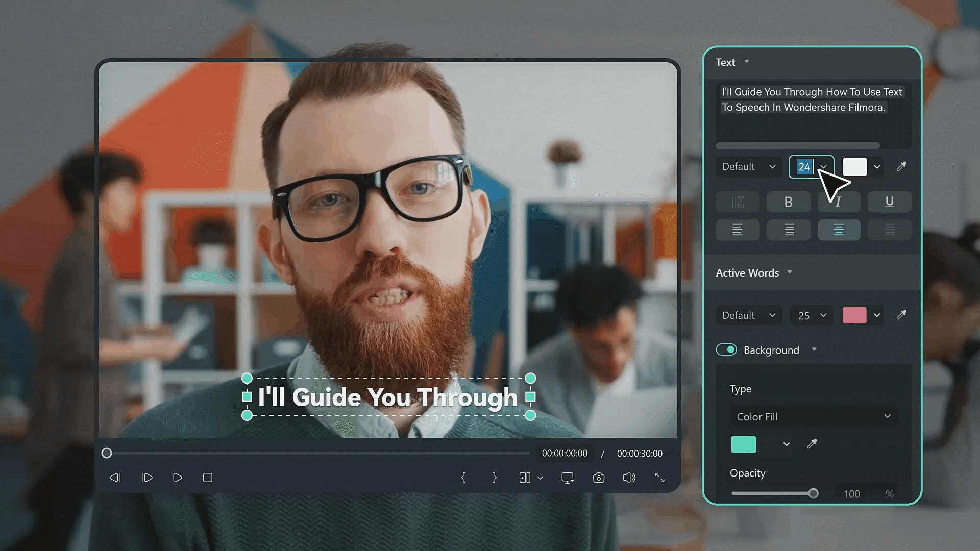Screen dimensions: 980x551
Task: Click the snapshot camera icon
Action: point(598,478)
